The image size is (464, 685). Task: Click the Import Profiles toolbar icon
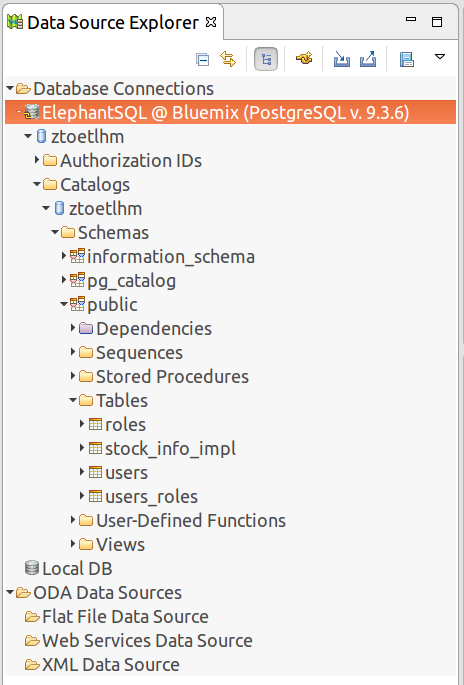coord(341,59)
